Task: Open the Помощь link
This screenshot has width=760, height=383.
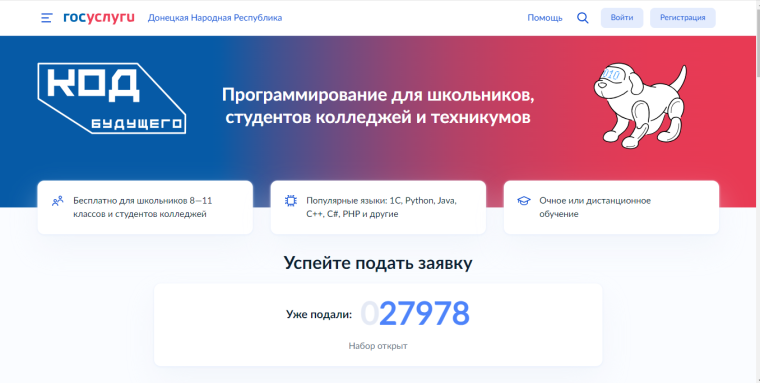Action: (x=545, y=18)
